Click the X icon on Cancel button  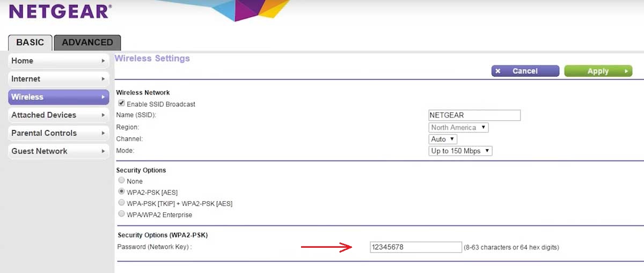pos(498,71)
